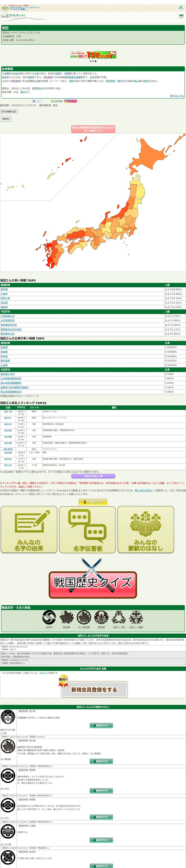186x868 pixels.
Task: Open the 東京都 prefecture link in TOP5 table
Action: coord(4,289)
